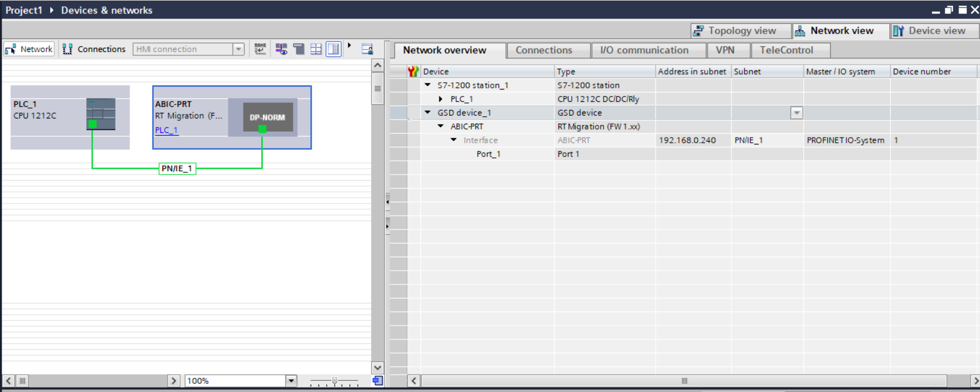This screenshot has width=980, height=392.
Task: Click graphic area horizontal scroll right arrow
Action: click(x=174, y=380)
